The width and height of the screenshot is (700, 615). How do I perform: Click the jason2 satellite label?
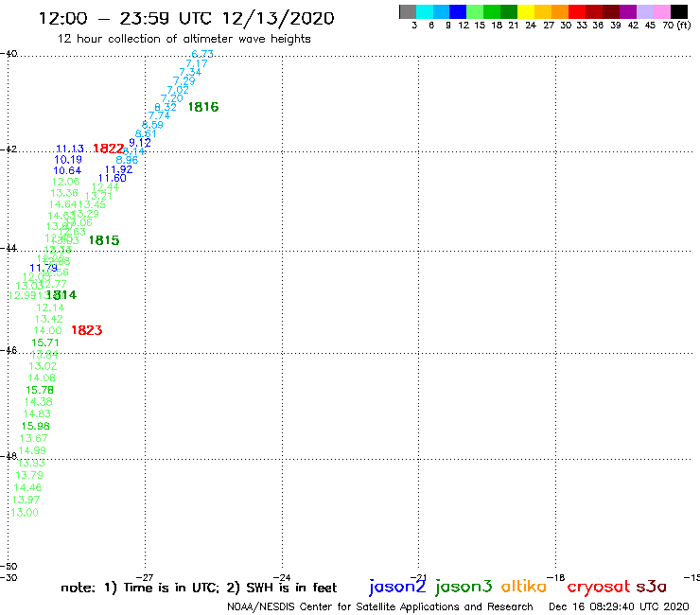(397, 587)
